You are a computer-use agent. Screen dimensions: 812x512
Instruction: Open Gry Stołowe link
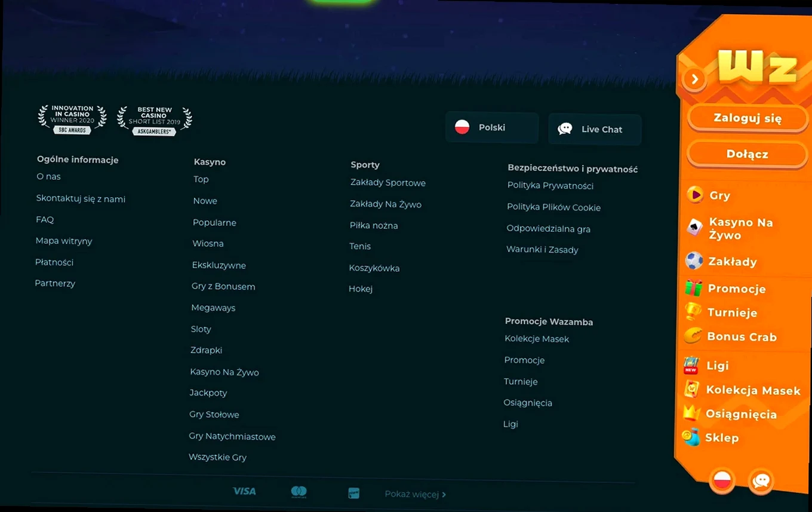pos(214,414)
